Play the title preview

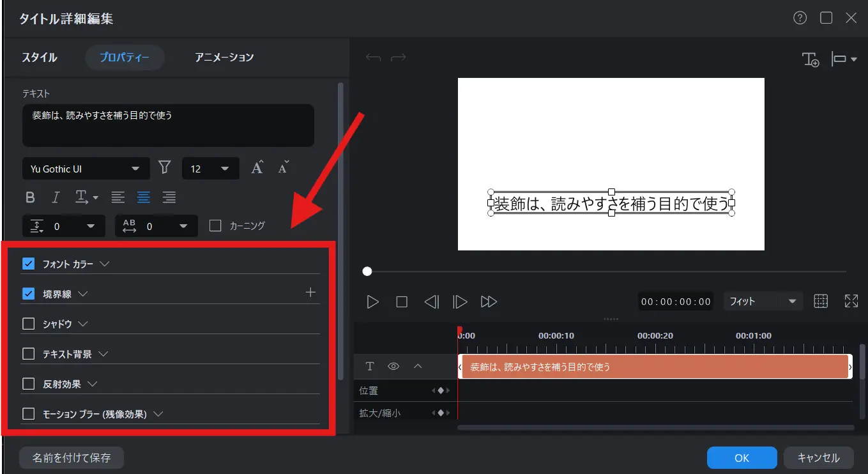click(373, 302)
